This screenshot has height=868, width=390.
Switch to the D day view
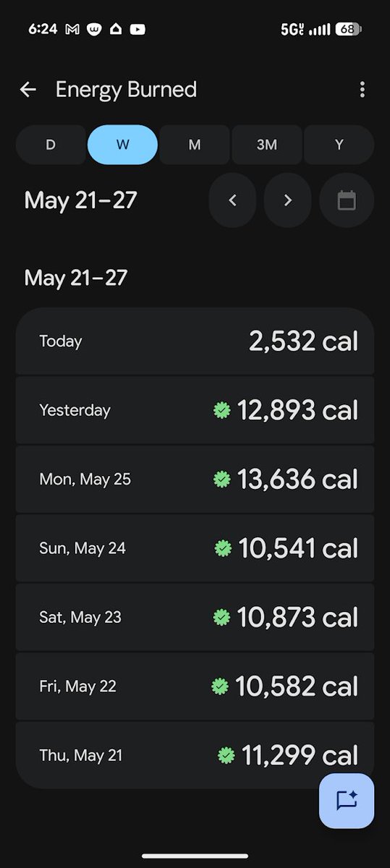point(51,145)
